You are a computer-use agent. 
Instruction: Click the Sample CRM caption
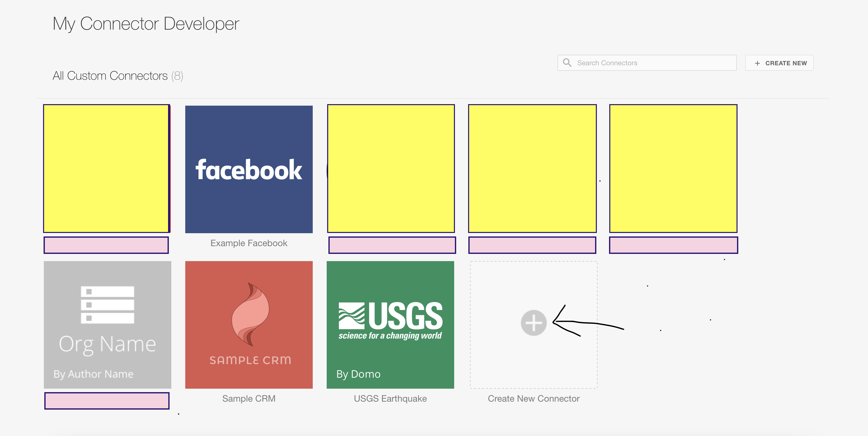[249, 399]
